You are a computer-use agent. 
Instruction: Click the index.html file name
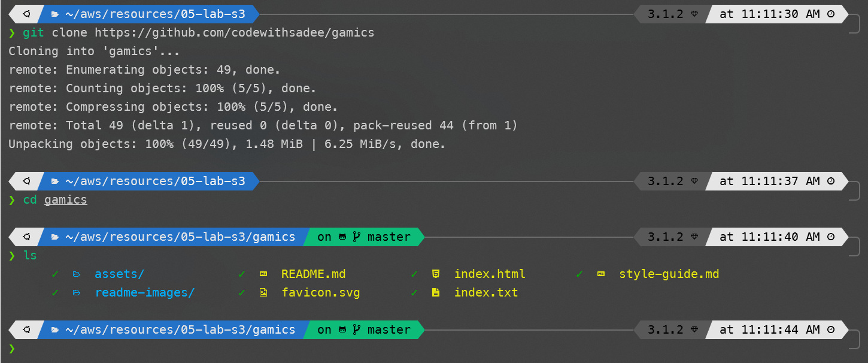490,274
